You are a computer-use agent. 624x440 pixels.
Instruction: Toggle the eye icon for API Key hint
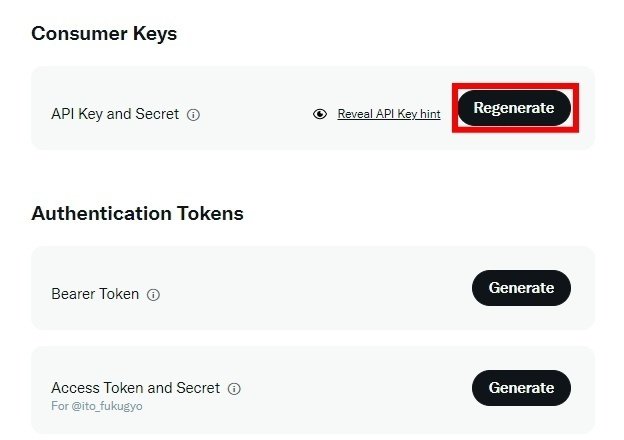pyautogui.click(x=320, y=114)
